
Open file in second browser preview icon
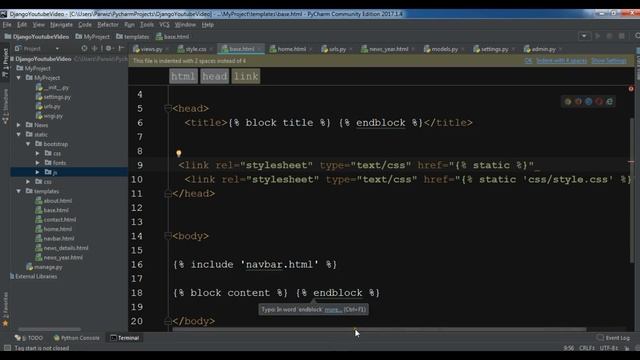coord(578,102)
